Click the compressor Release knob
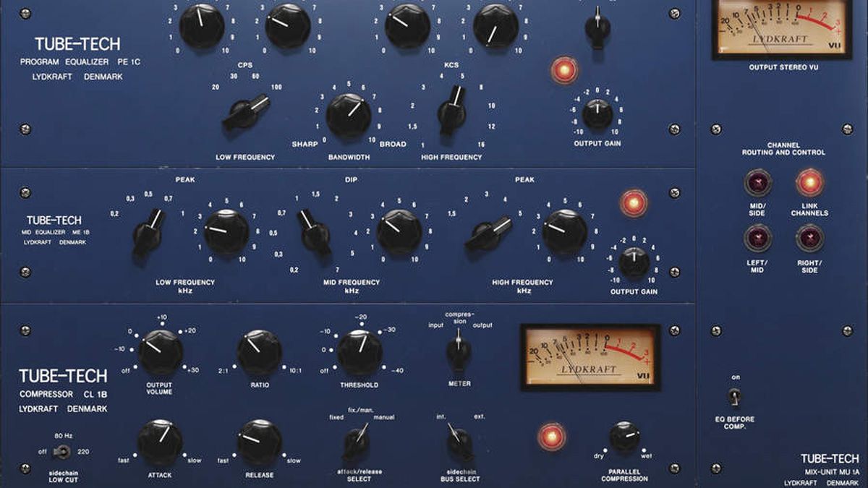The height and width of the screenshot is (488, 868). coord(259,442)
